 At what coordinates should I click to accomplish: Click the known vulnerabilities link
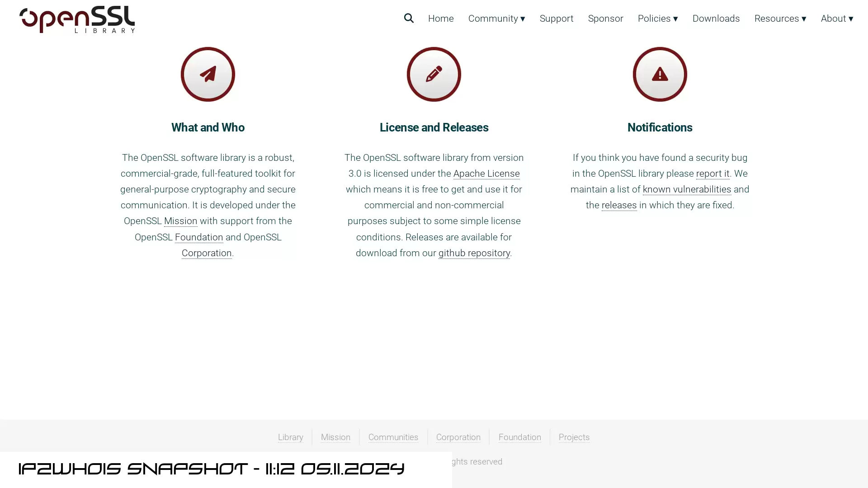[x=687, y=189]
